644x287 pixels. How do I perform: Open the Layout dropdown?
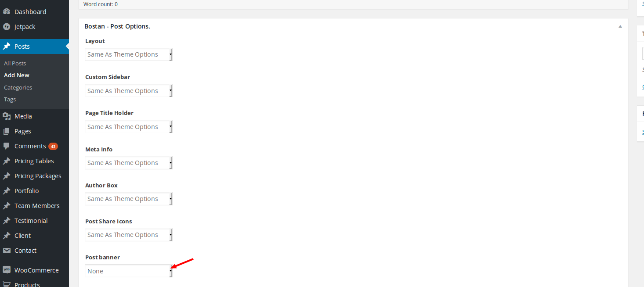click(x=129, y=54)
